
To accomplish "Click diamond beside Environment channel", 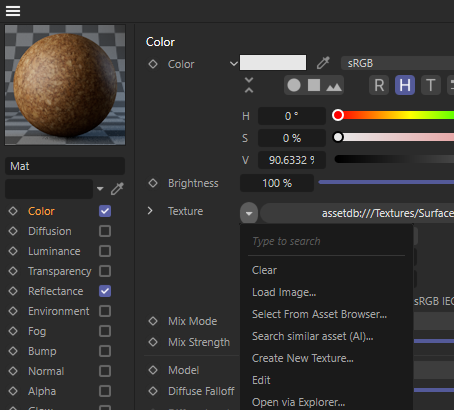I will [x=13, y=311].
